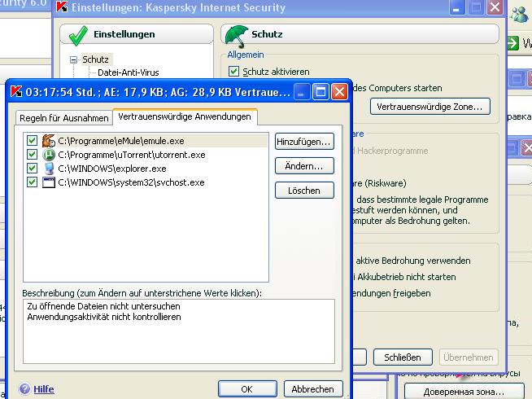Click the uTorrent icon in list
Screen dimensions: 532x399
pos(48,155)
